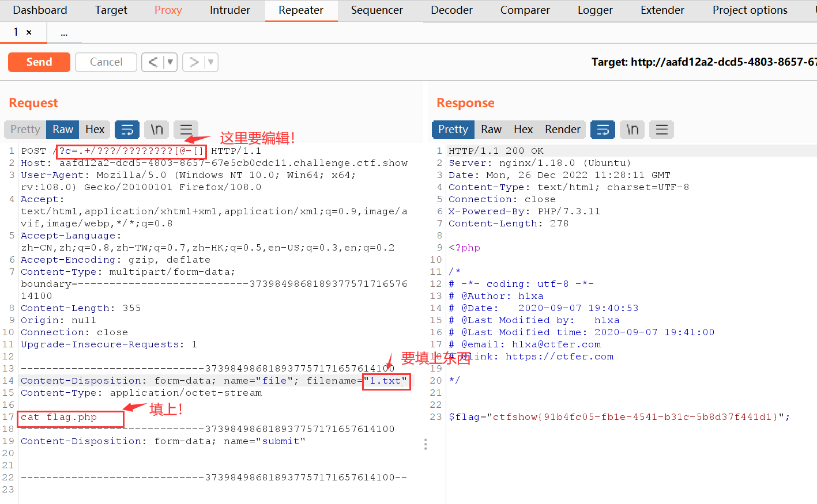Click the Content-Length: 355 header
The height and width of the screenshot is (504, 817).
81,308
